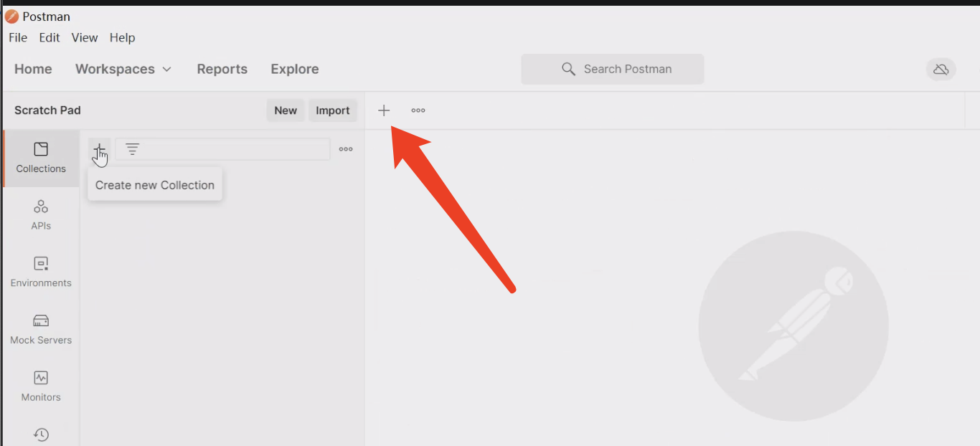Open the tab options ellipsis menu

(x=418, y=110)
